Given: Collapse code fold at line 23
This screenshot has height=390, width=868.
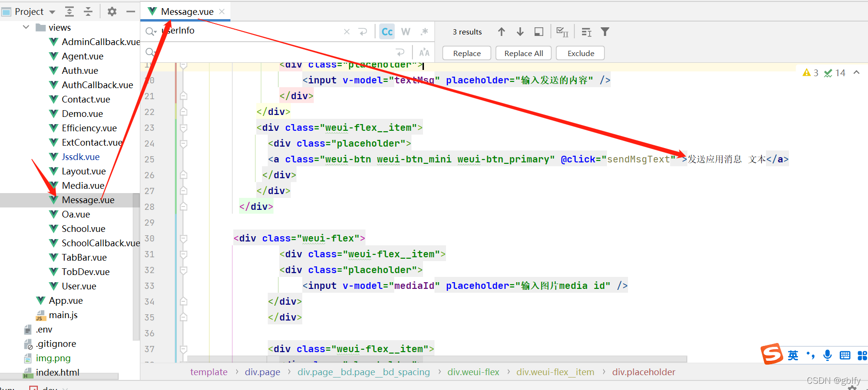Looking at the screenshot, I should tap(183, 128).
